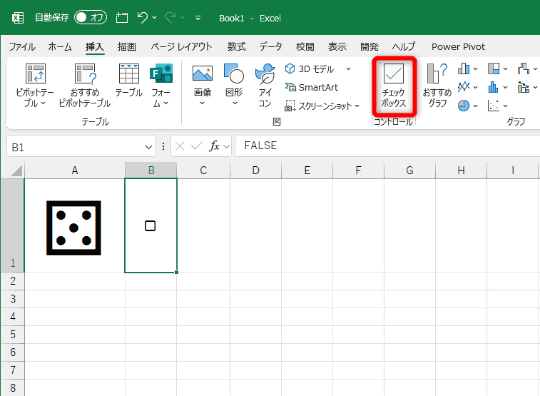
Task: Check the checkbox in cell B1
Action: pos(150,226)
